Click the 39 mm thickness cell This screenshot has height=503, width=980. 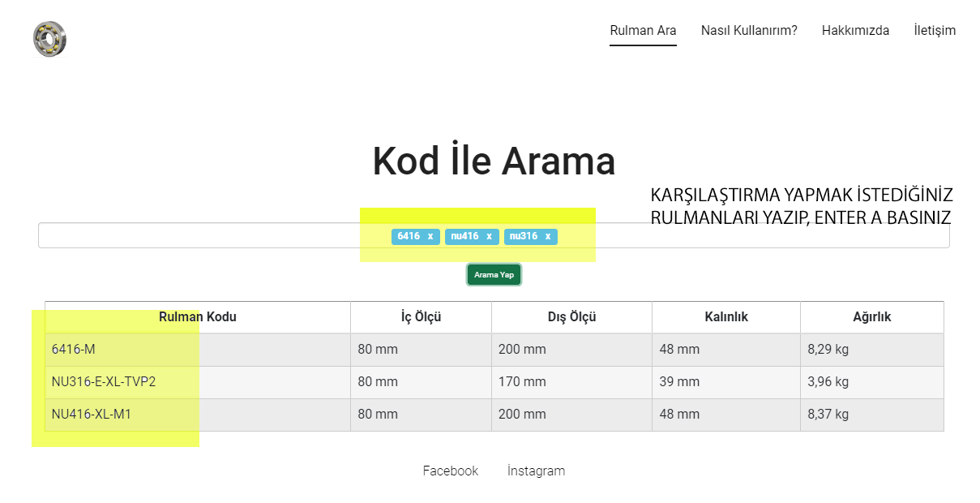(x=726, y=382)
